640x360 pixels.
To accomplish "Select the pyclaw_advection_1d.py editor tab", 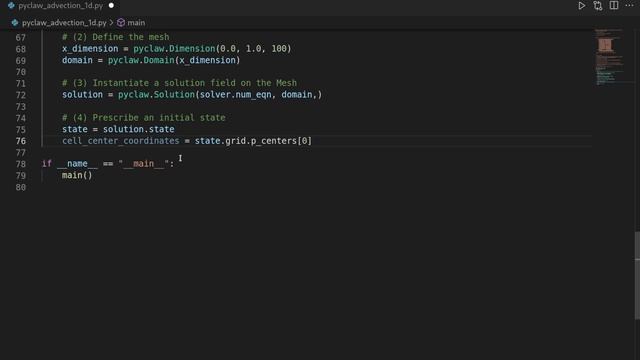I will [x=60, y=6].
